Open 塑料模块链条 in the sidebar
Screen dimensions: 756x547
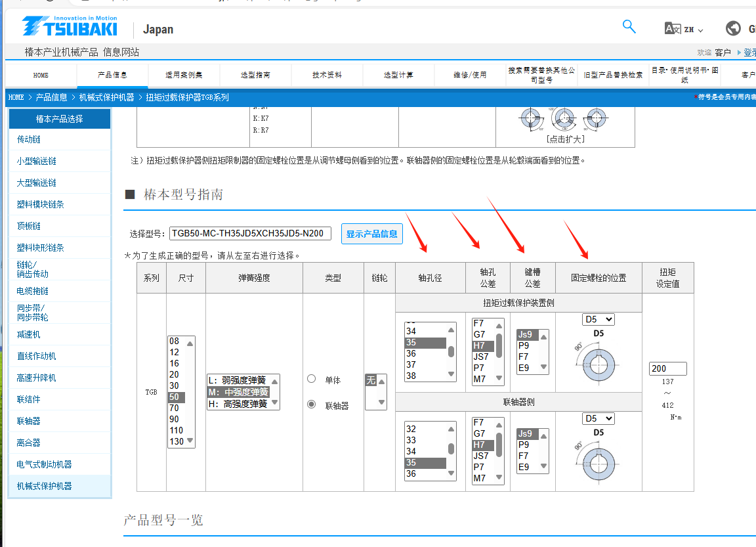click(60, 204)
